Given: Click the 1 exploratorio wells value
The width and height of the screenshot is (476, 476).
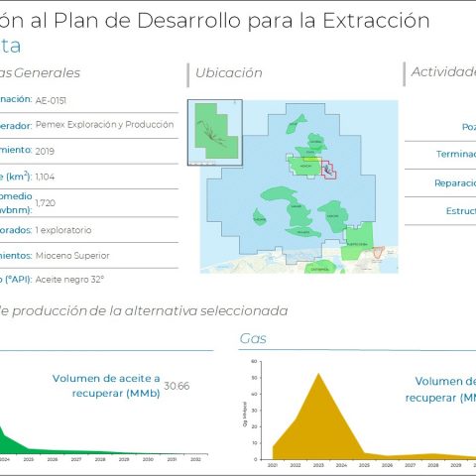Looking at the screenshot, I should 63,230.
